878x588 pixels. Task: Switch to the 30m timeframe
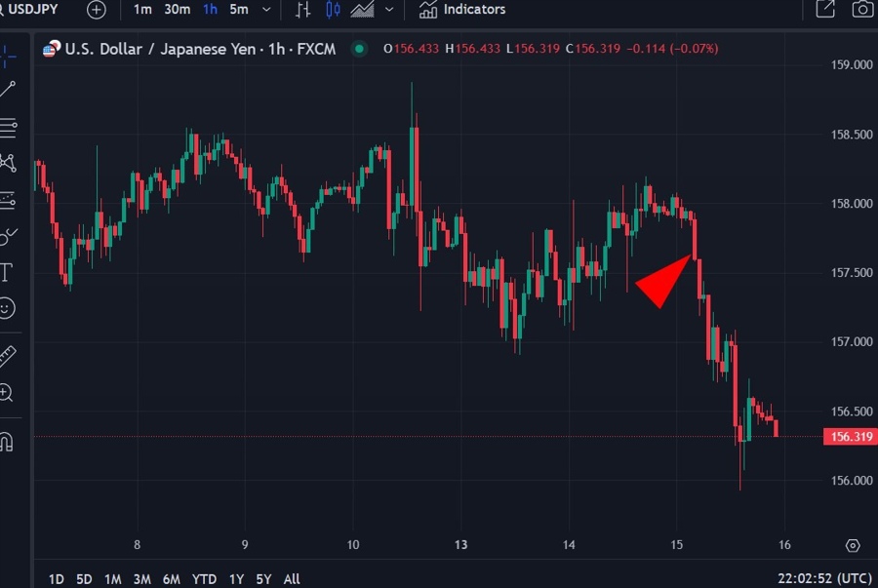[177, 10]
